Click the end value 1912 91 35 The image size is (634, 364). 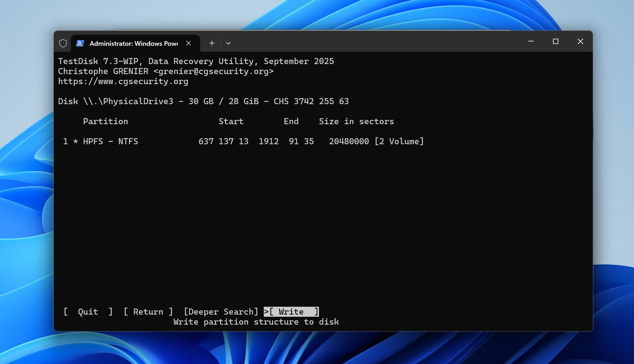coord(286,141)
